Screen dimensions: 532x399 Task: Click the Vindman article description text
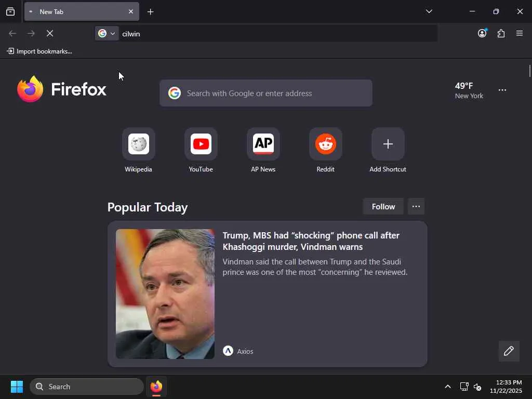315,267
